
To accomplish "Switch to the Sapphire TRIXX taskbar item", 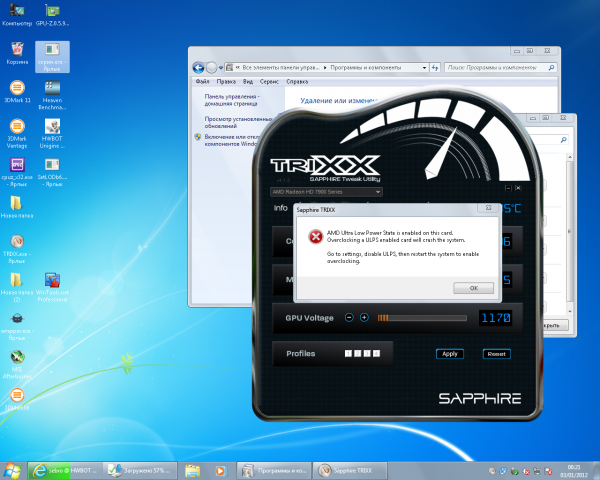I will tap(350, 470).
